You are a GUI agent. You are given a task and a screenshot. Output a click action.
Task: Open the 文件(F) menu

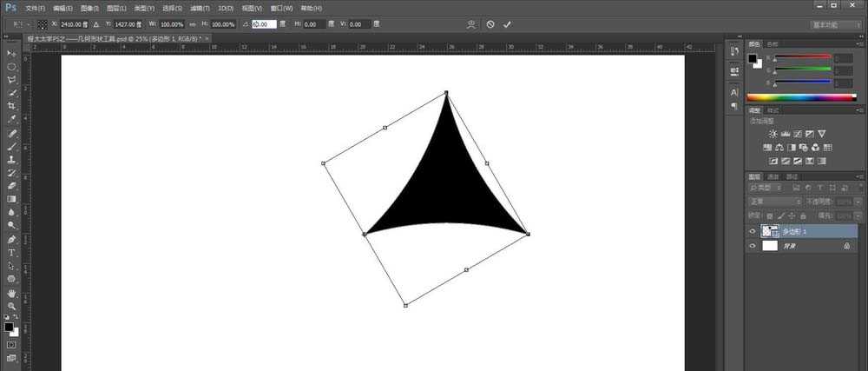[x=35, y=9]
